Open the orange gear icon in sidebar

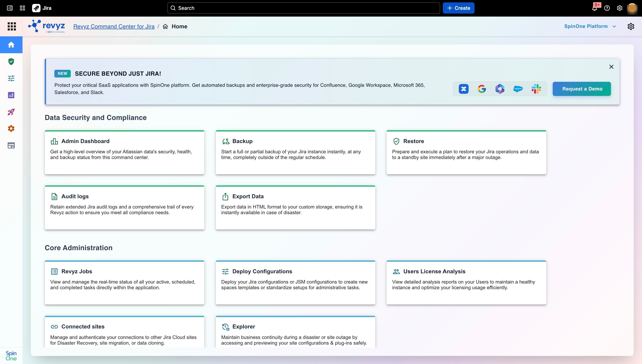(x=11, y=128)
